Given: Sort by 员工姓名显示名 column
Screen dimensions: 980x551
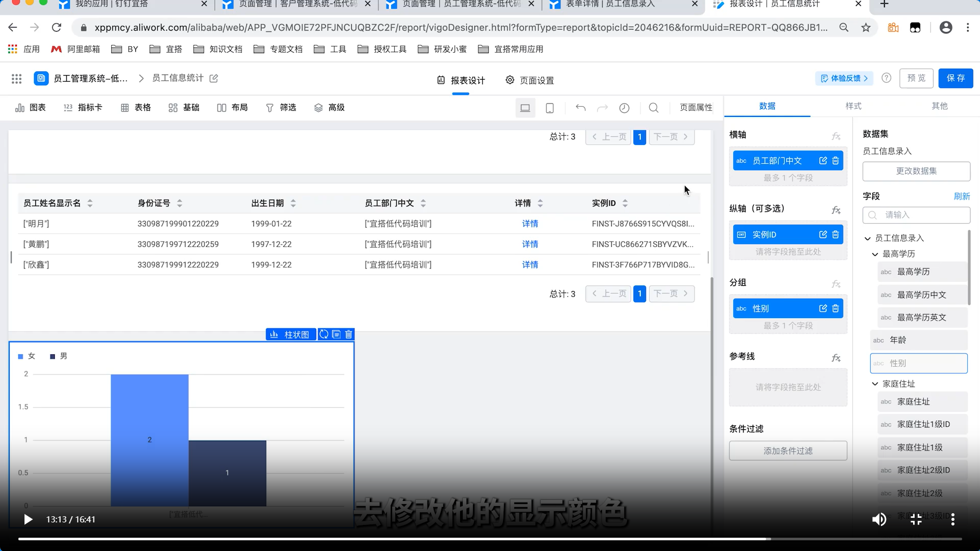Looking at the screenshot, I should point(90,203).
